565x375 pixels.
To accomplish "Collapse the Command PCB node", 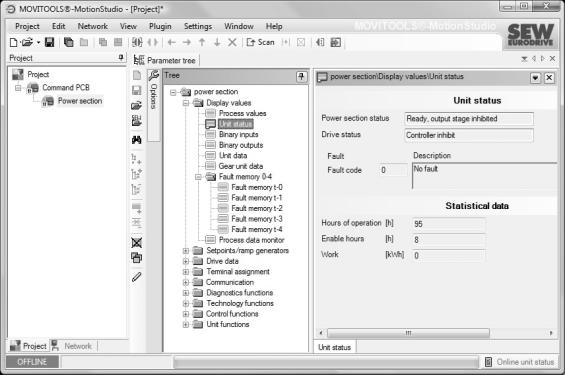I will pos(18,88).
